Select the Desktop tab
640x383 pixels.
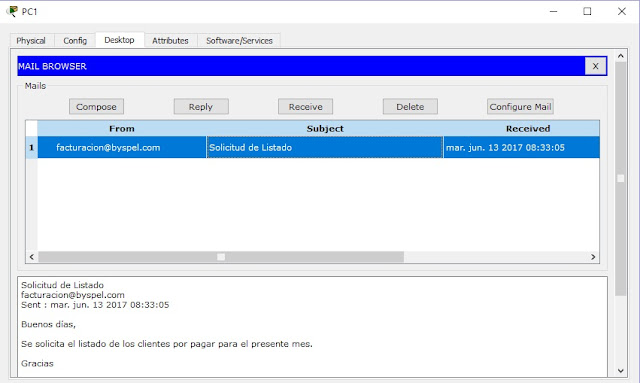[x=119, y=40]
